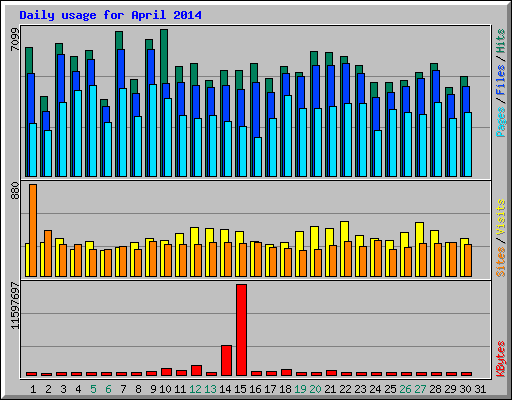This screenshot has width=512, height=400.
Task: Click green weekend day label 6
Action: (108, 389)
